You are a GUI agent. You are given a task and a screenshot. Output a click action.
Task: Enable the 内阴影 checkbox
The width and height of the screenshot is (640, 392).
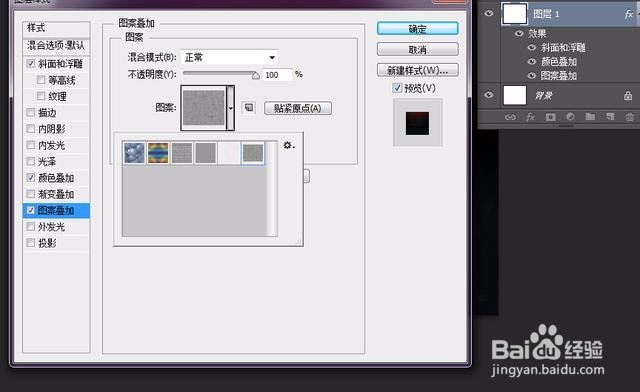pyautogui.click(x=31, y=129)
